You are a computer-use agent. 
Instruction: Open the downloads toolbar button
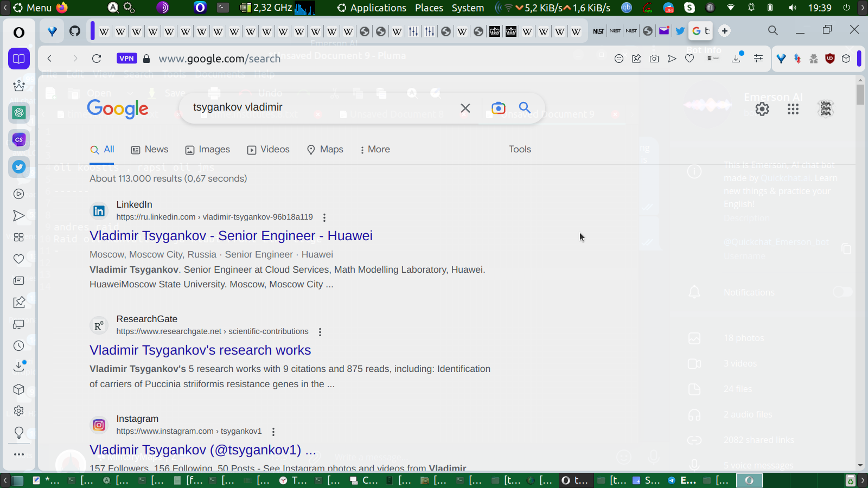click(736, 58)
